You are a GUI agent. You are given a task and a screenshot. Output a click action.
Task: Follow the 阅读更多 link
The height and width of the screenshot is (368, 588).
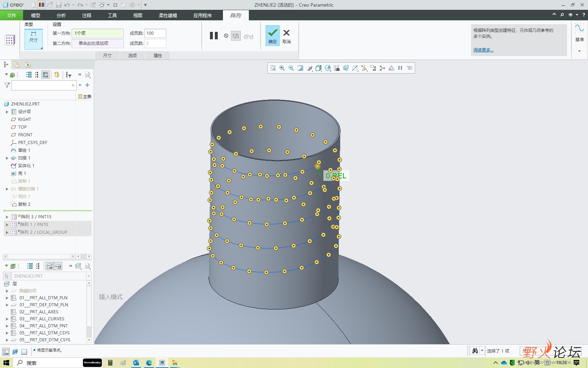pos(483,50)
